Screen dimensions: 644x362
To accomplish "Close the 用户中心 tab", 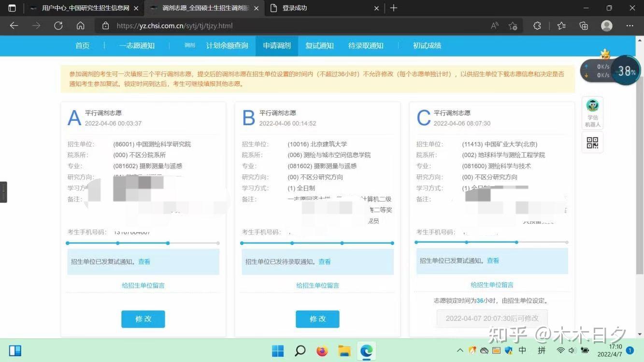I will (136, 8).
